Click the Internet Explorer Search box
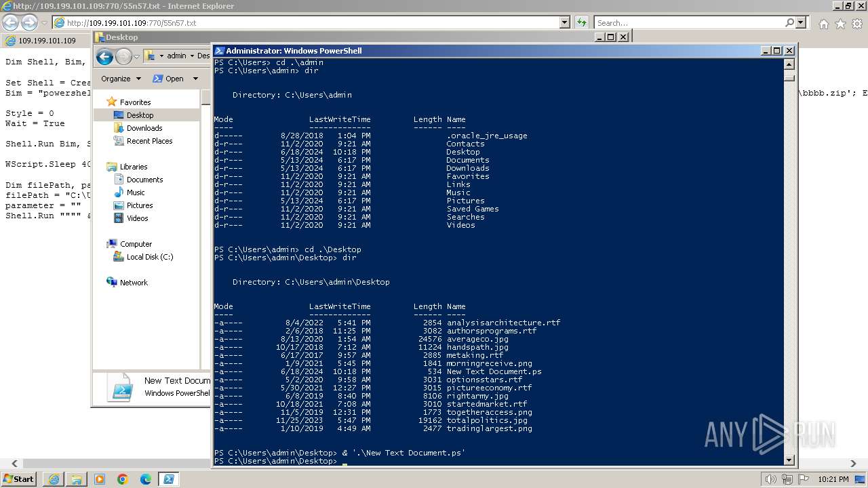The height and width of the screenshot is (488, 868). [x=689, y=23]
